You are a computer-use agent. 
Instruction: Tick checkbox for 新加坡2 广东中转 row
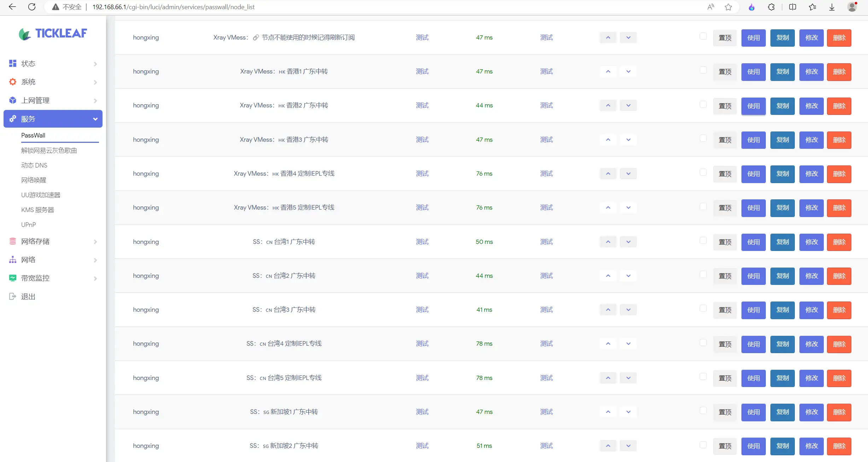click(x=703, y=444)
